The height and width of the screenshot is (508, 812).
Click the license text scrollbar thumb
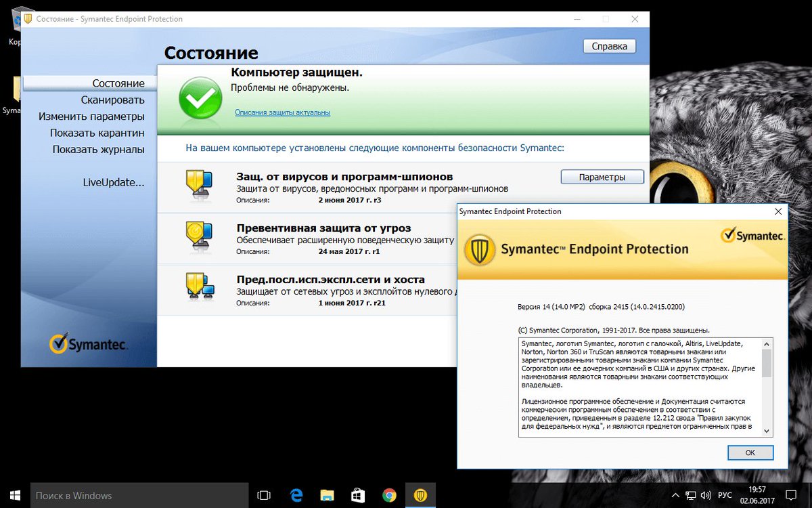[767, 363]
